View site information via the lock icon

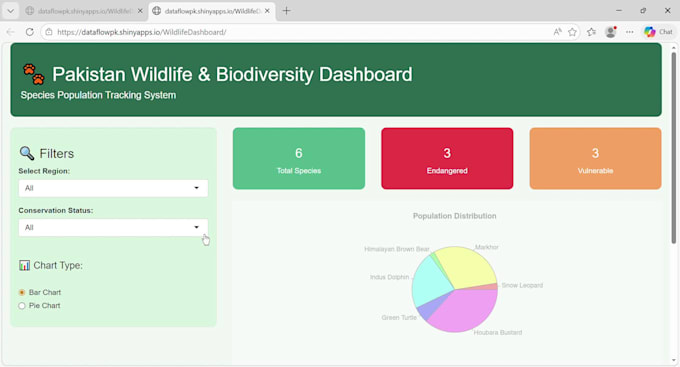[49, 32]
